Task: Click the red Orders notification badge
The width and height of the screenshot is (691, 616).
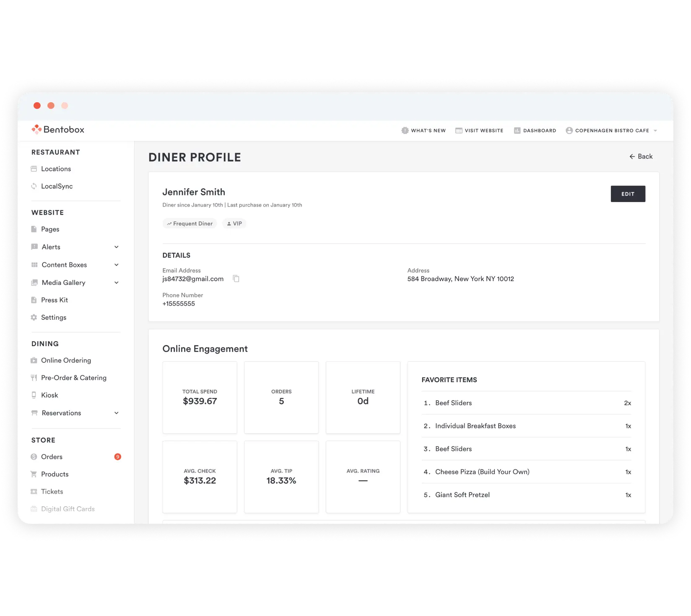Action: (x=118, y=457)
